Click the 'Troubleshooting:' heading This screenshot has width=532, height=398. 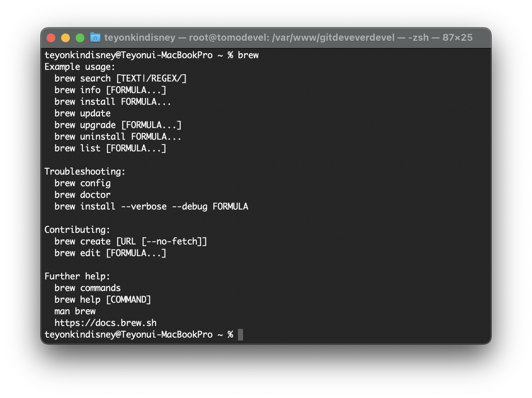pyautogui.click(x=85, y=171)
